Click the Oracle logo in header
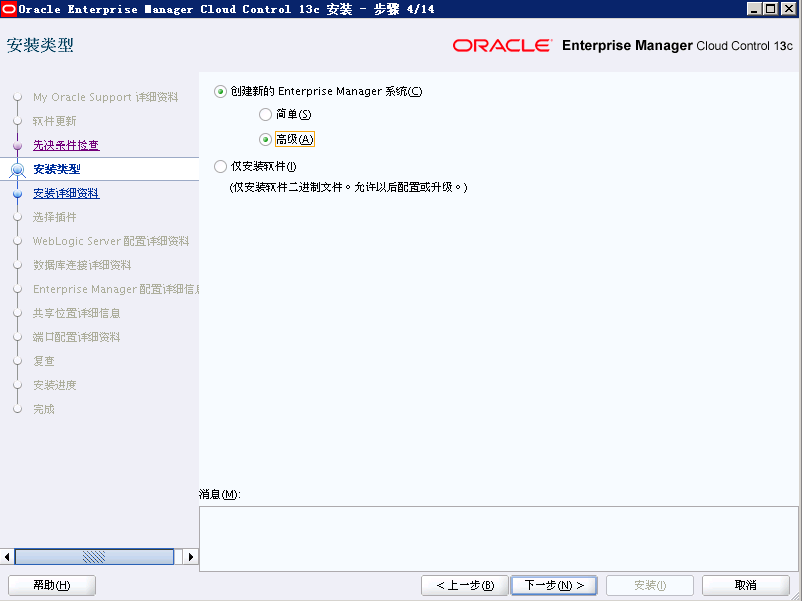Viewport: 802px width, 601px height. 502,46
